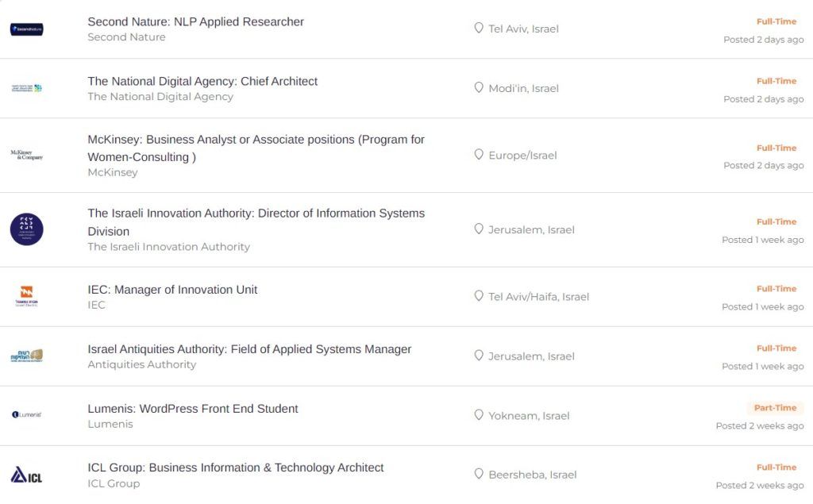Screen dimensions: 813x504
Task: Click Full-Time tag on ICL Group listing
Action: [776, 467]
